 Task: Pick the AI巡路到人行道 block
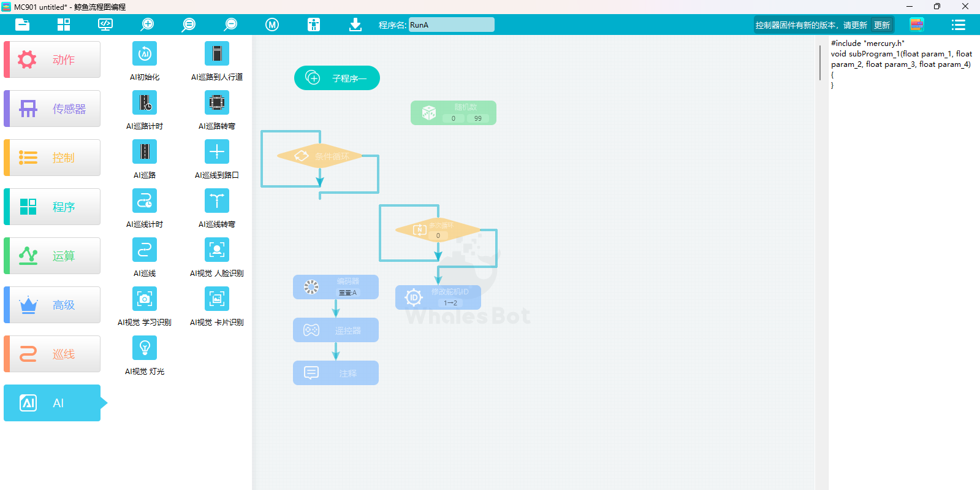point(217,53)
